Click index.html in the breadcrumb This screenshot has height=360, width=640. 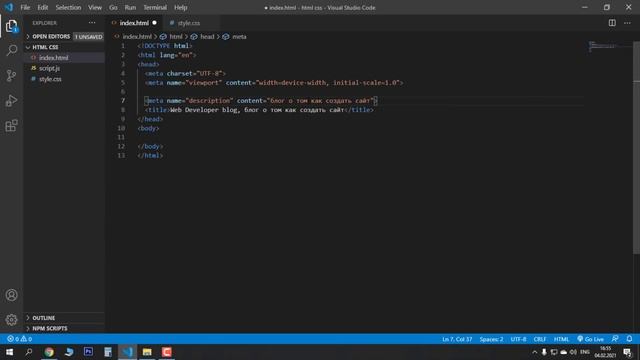(x=137, y=37)
